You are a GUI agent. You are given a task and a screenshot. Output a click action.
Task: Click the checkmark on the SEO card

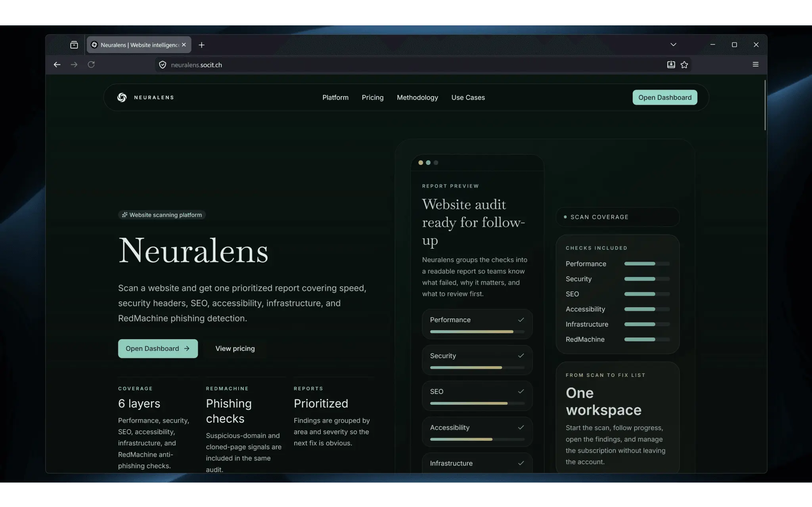pos(521,391)
